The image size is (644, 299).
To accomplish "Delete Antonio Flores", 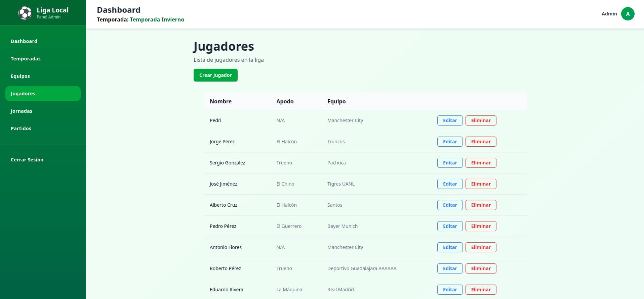I will [481, 247].
